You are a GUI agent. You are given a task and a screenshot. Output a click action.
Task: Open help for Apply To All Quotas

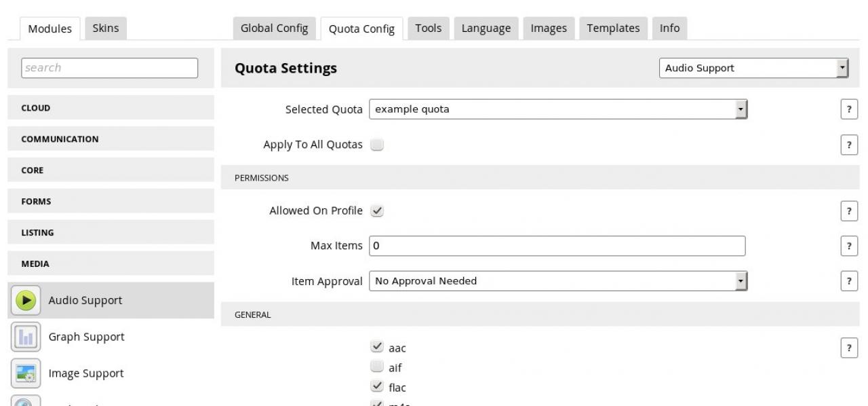point(848,145)
